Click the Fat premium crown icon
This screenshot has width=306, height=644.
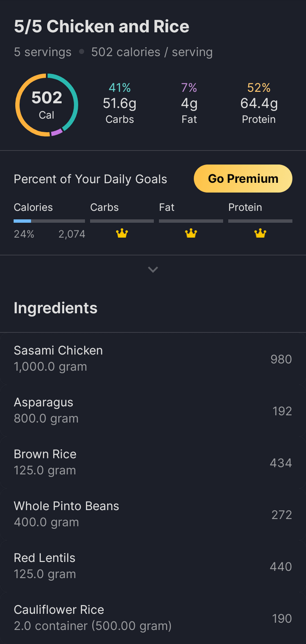(x=191, y=233)
